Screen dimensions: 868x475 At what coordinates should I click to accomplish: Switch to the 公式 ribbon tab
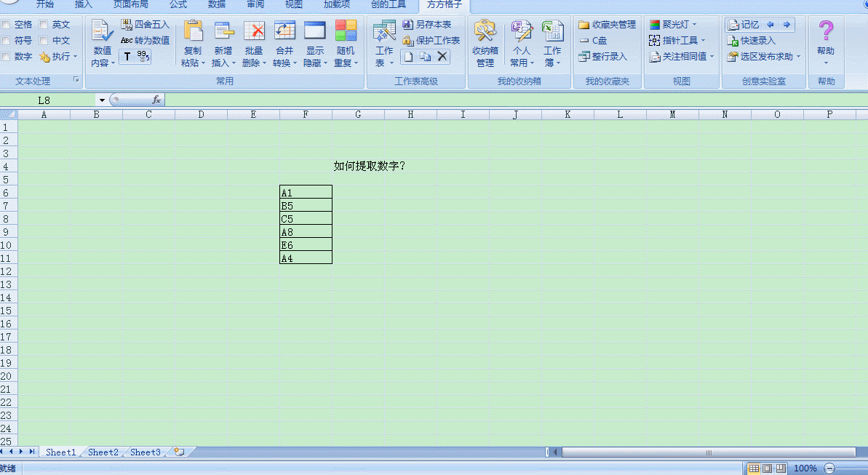[x=178, y=4]
